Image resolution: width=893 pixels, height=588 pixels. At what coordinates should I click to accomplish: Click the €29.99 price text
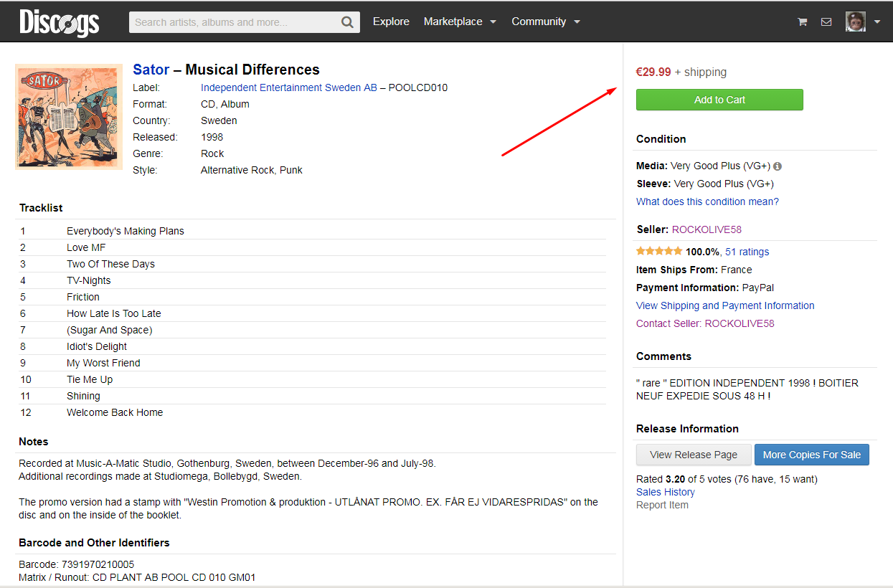pos(653,72)
